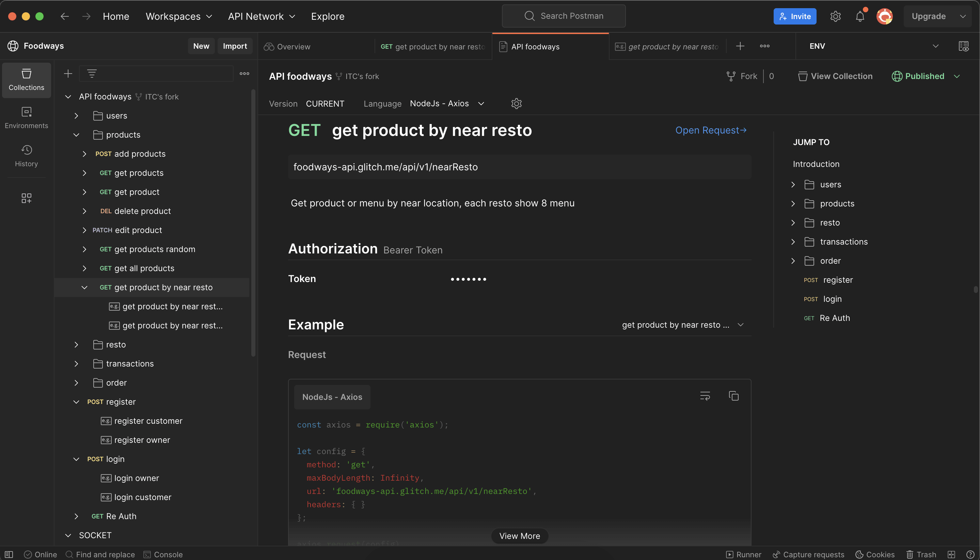Expand the resto folder in sidebar
The image size is (980, 560).
(x=76, y=345)
